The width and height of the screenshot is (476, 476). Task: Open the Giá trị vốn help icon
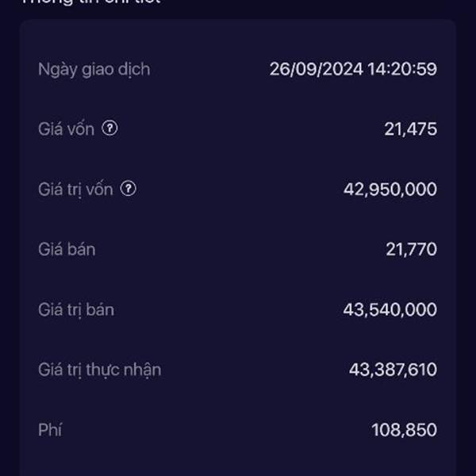coord(129,189)
